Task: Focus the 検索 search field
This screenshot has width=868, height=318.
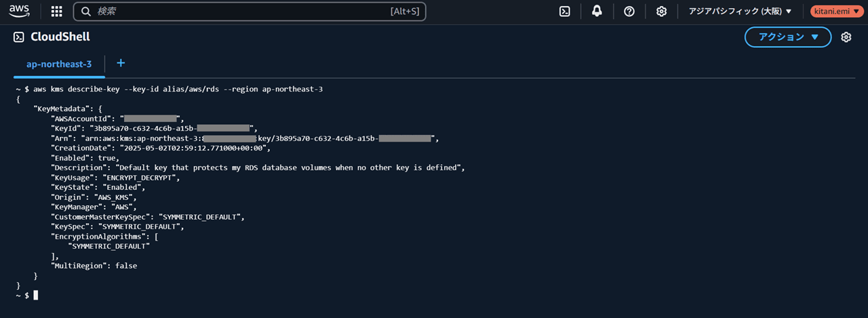Action: tap(250, 12)
